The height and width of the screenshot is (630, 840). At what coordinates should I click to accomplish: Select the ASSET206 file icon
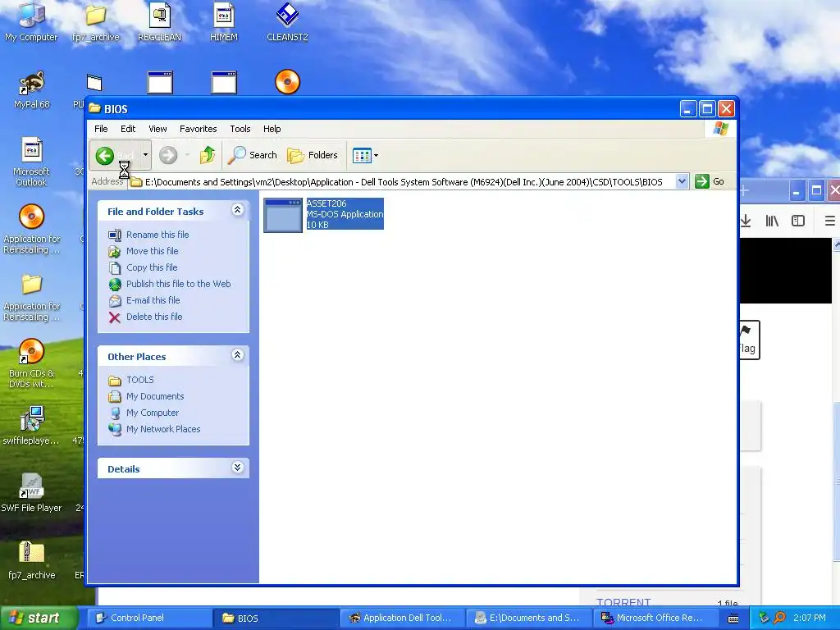(x=283, y=215)
